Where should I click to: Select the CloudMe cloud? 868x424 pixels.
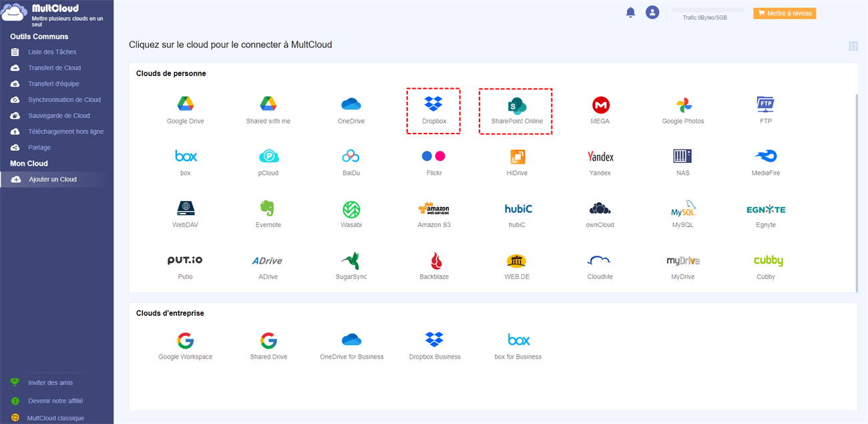point(600,266)
